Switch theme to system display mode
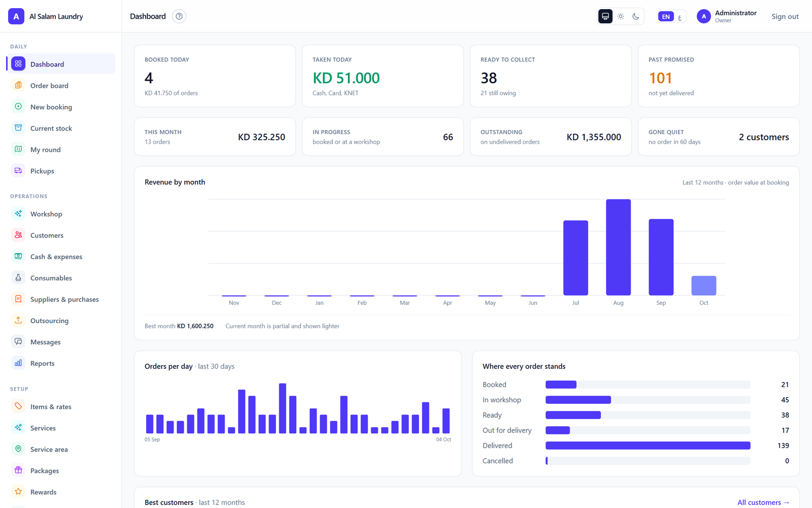Screen dimensions: 812x508 click(605, 16)
